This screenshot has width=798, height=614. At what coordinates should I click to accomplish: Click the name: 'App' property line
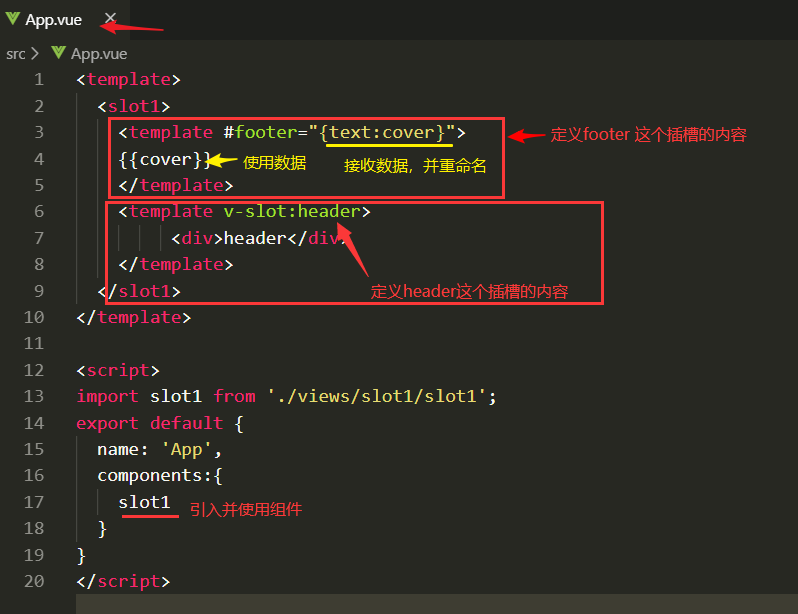[x=159, y=450]
